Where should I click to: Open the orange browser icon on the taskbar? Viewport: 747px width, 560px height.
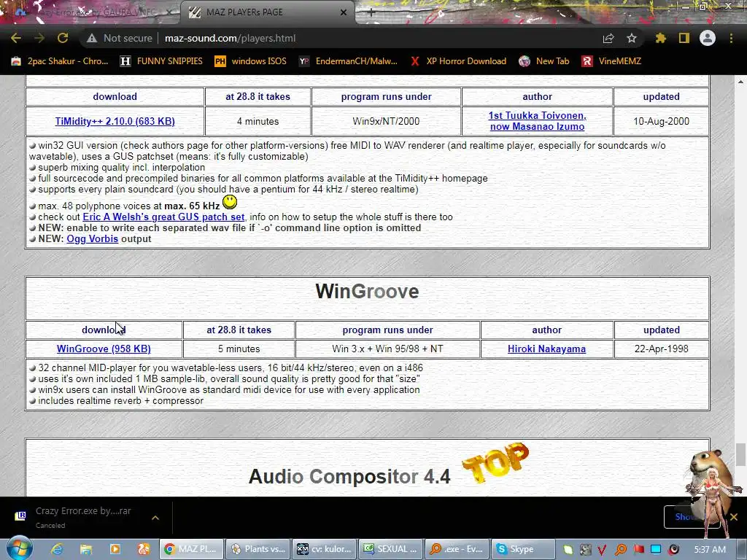(144, 549)
